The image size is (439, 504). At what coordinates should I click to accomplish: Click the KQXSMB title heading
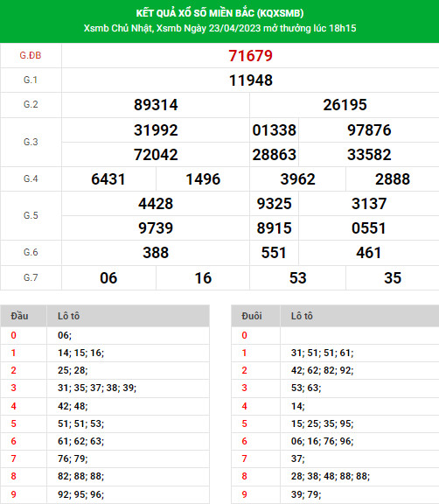[219, 13]
